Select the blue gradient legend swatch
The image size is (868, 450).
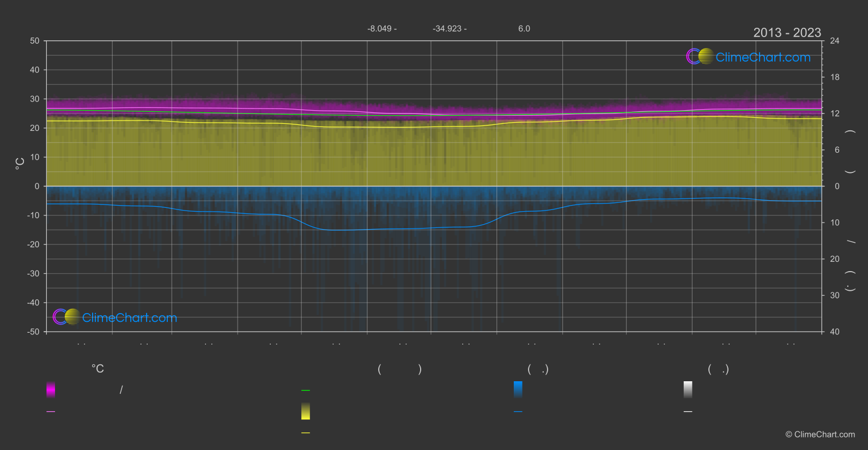(x=518, y=389)
